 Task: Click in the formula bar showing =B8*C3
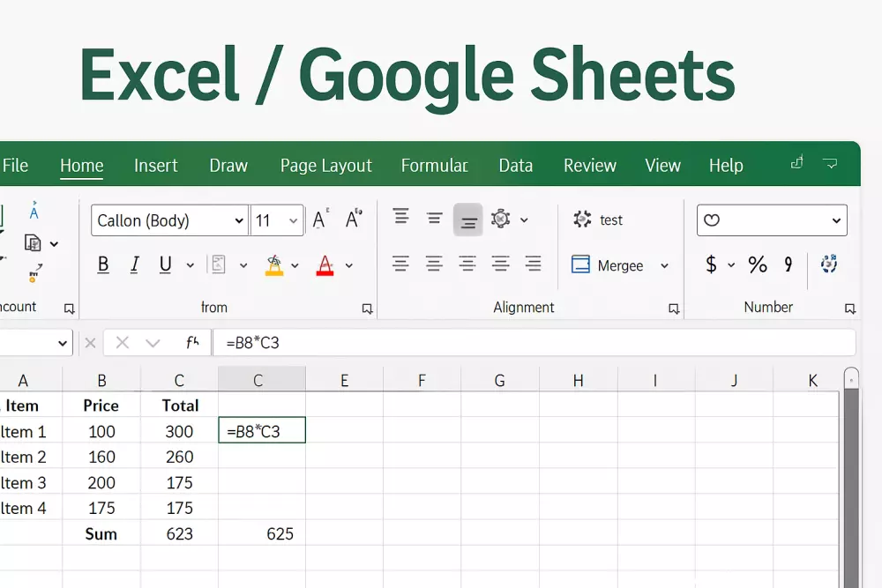(x=534, y=342)
